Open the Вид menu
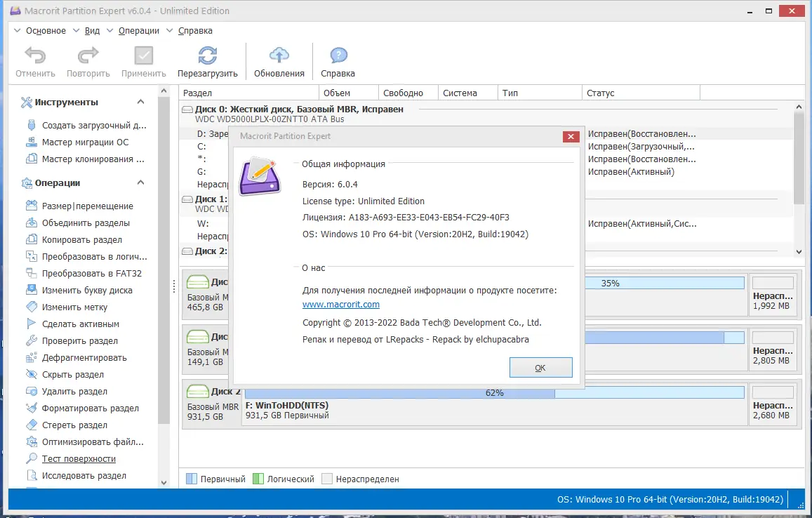Image resolution: width=812 pixels, height=518 pixels. [91, 30]
